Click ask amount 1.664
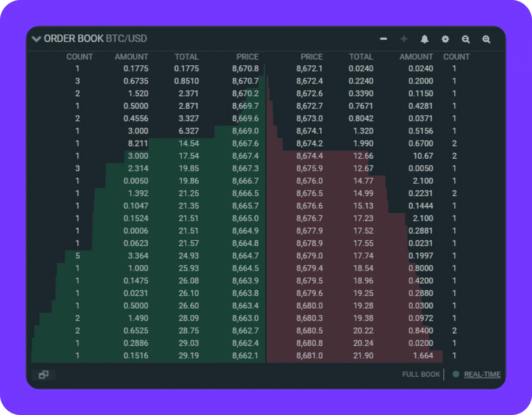 pyautogui.click(x=423, y=355)
